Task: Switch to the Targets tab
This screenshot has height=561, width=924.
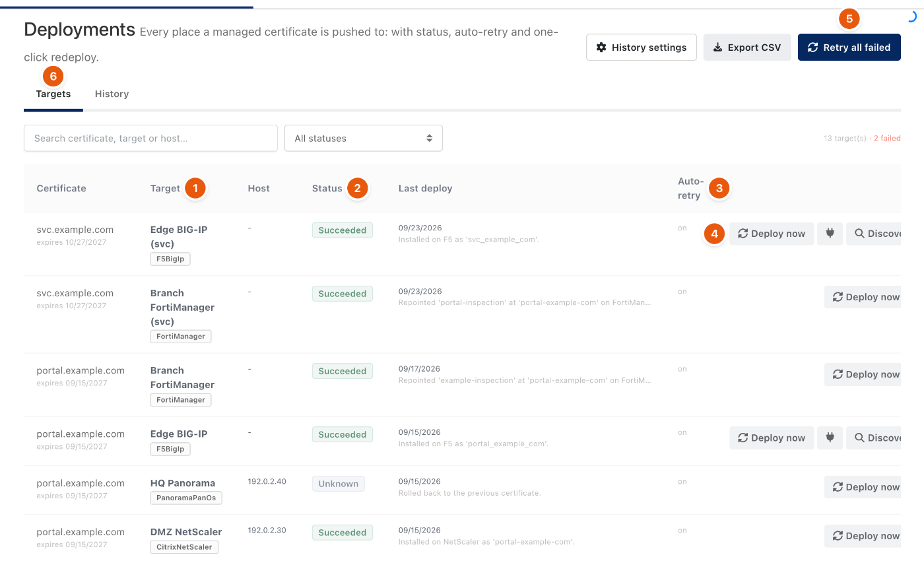Action: [53, 94]
